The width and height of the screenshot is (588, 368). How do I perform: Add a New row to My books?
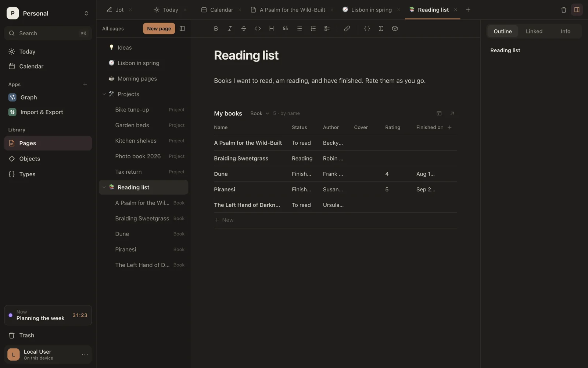click(x=336, y=220)
